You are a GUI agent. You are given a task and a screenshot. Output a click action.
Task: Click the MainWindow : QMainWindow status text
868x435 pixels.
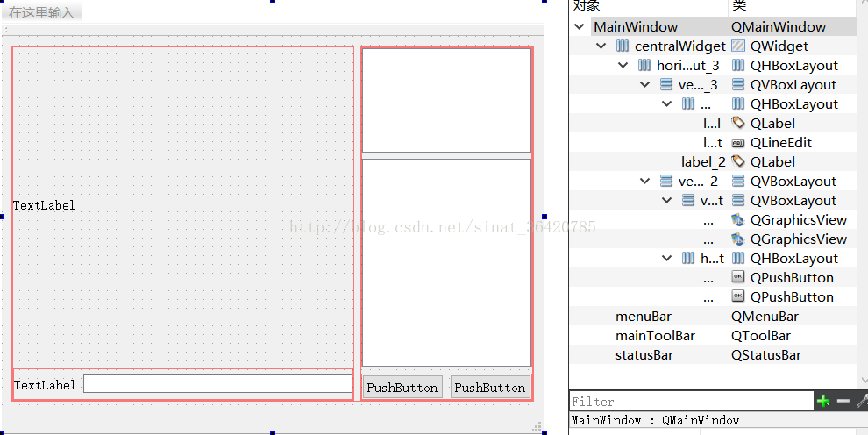pyautogui.click(x=655, y=420)
